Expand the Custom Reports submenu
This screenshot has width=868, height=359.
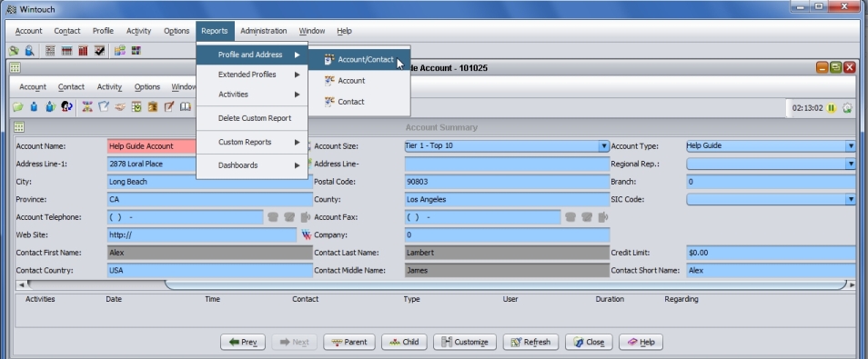pos(252,142)
